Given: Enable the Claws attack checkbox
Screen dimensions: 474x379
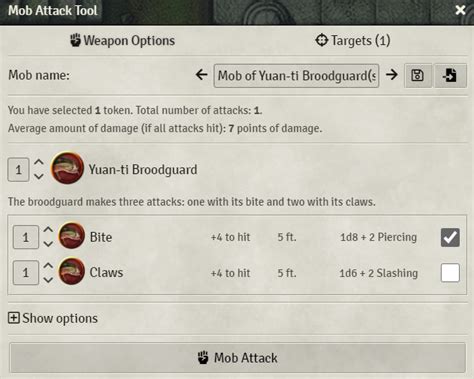Looking at the screenshot, I should tap(450, 273).
